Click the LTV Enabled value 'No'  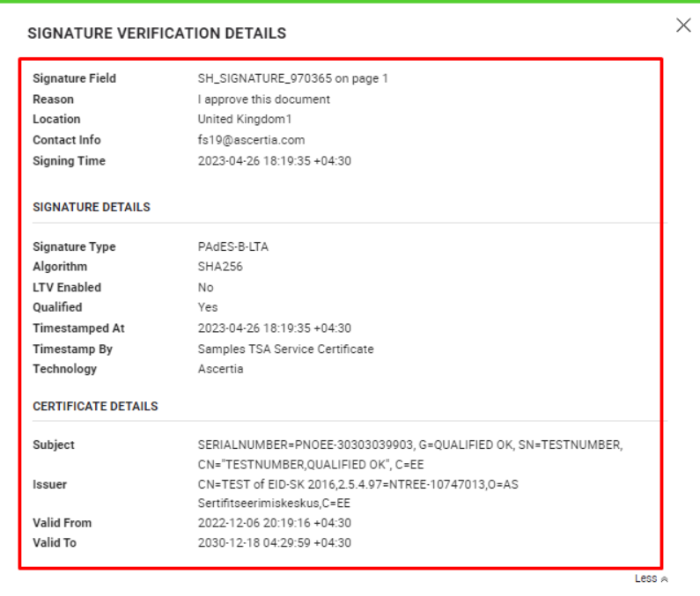click(x=205, y=287)
